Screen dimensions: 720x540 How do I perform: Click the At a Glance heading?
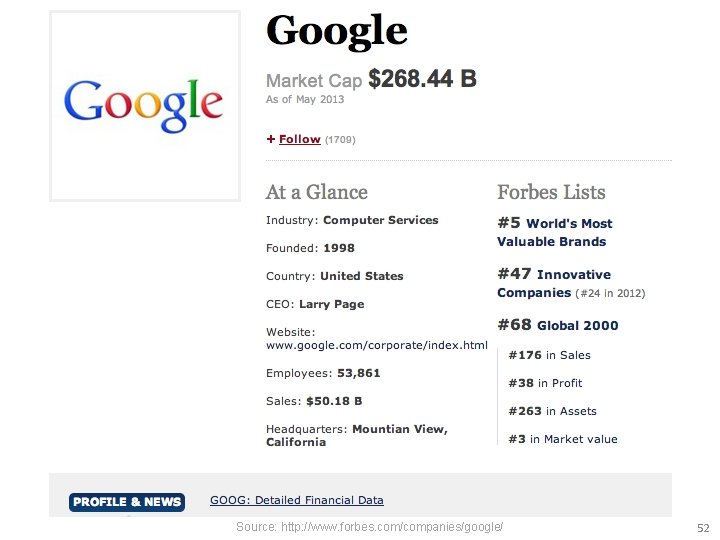coord(316,192)
